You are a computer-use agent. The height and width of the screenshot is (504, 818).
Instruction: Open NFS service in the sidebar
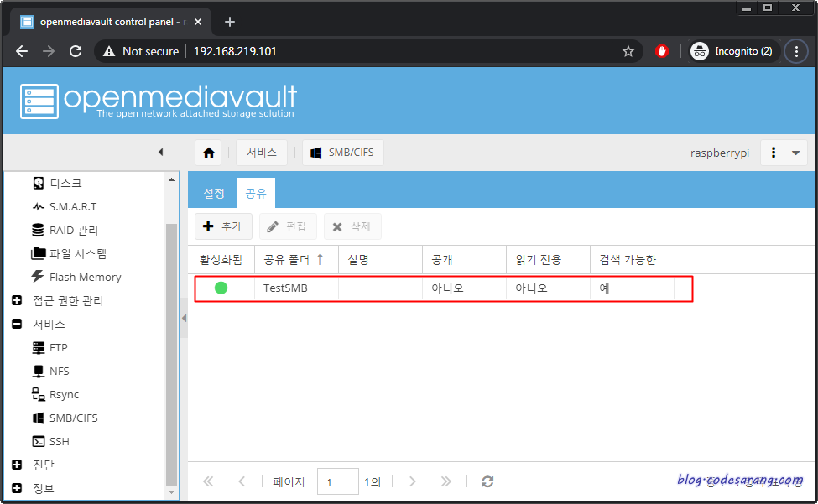[50, 371]
